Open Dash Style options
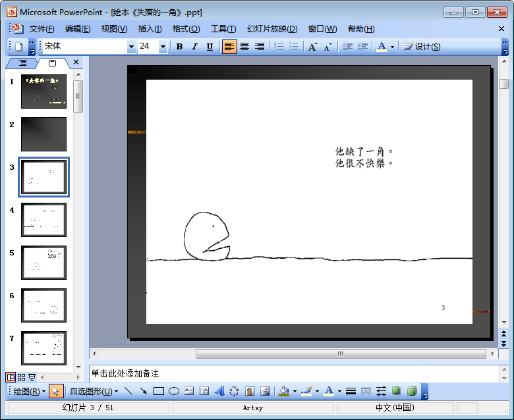Viewport: 514px width, 420px height. [366, 391]
